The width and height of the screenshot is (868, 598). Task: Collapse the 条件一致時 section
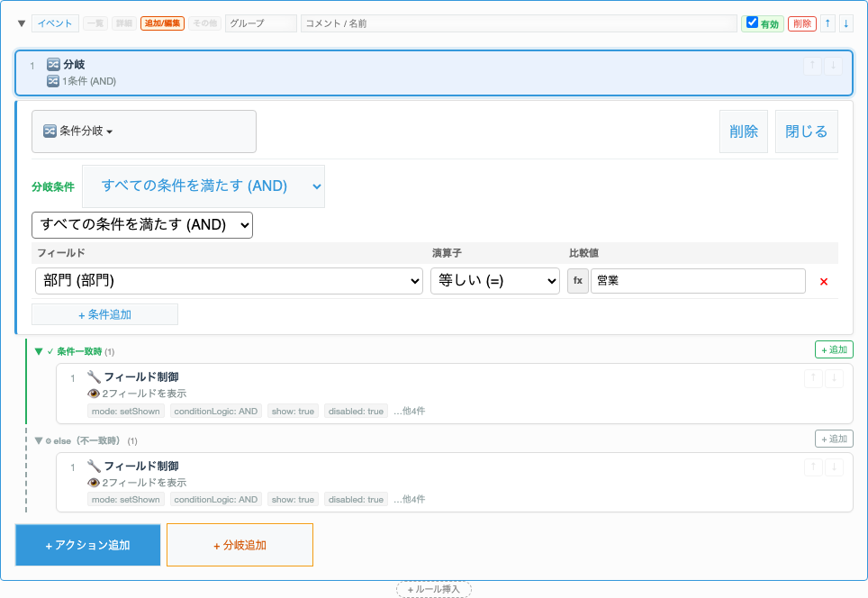click(39, 351)
